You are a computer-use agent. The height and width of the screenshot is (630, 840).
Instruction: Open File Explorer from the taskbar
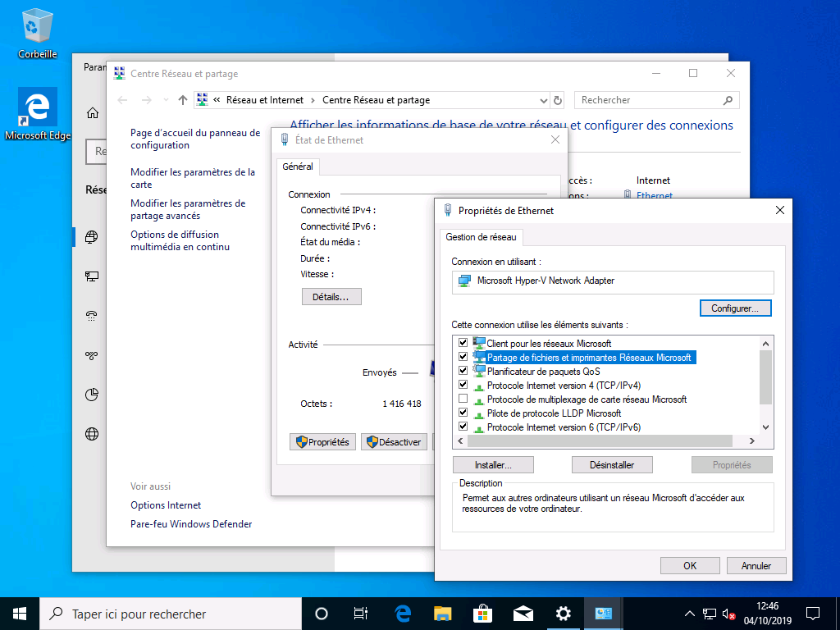coord(442,614)
